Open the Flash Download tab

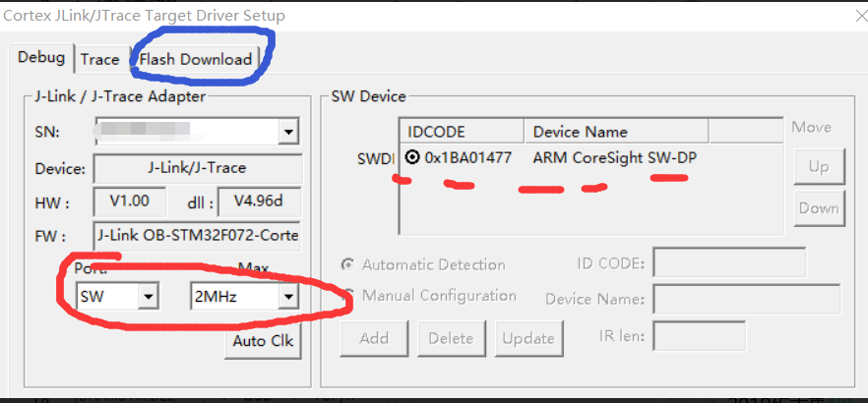(195, 59)
